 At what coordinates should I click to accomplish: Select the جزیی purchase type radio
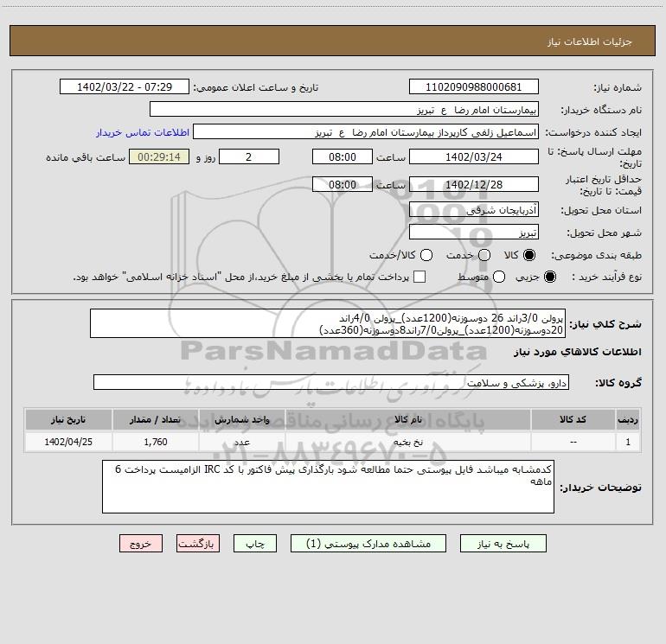(549, 277)
